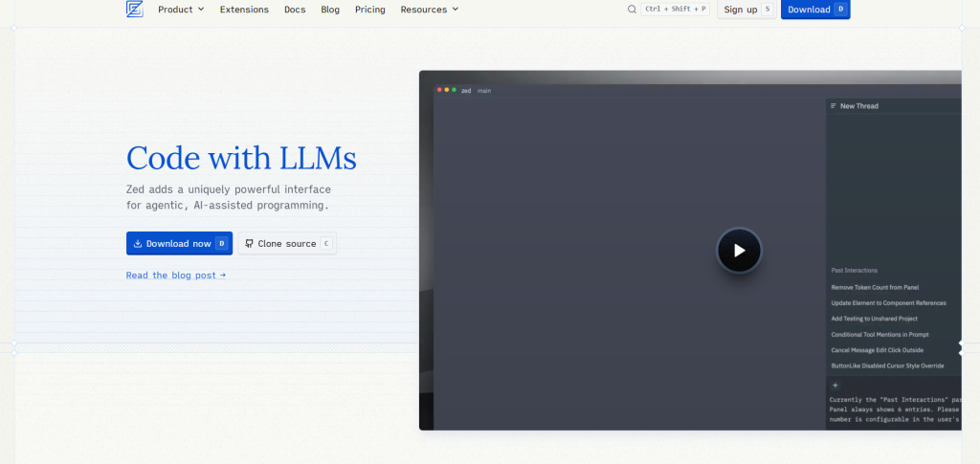980x464 pixels.
Task: Click the search magnifier icon
Action: point(632,10)
